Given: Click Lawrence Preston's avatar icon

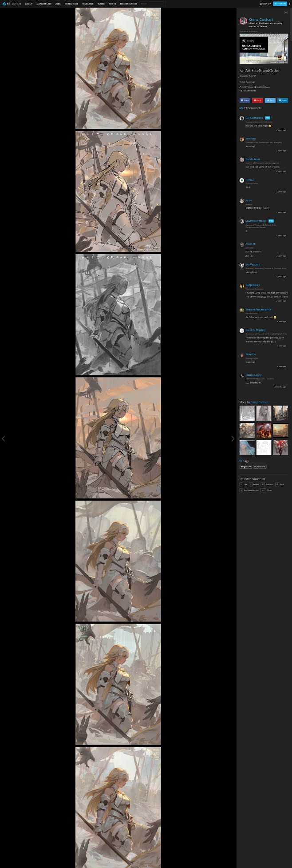Looking at the screenshot, I should point(242,221).
